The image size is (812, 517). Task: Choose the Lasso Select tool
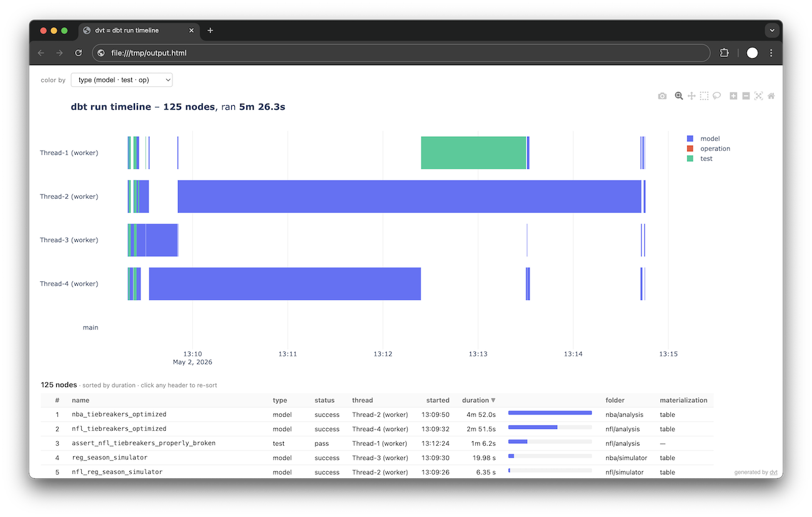(716, 96)
